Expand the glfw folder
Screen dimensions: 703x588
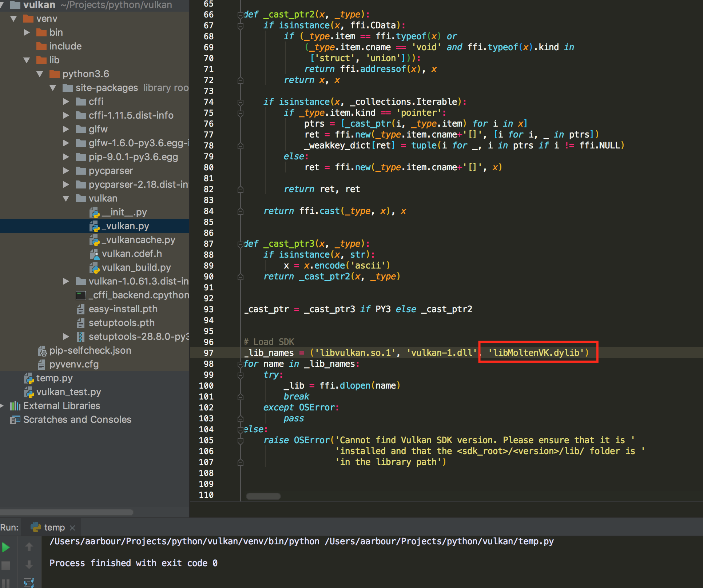coord(66,129)
